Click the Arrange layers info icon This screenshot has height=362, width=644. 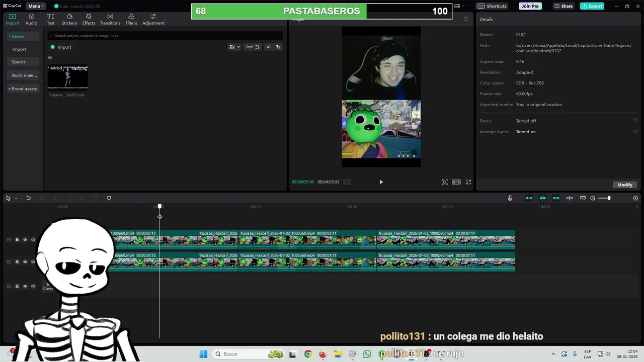pyautogui.click(x=635, y=131)
